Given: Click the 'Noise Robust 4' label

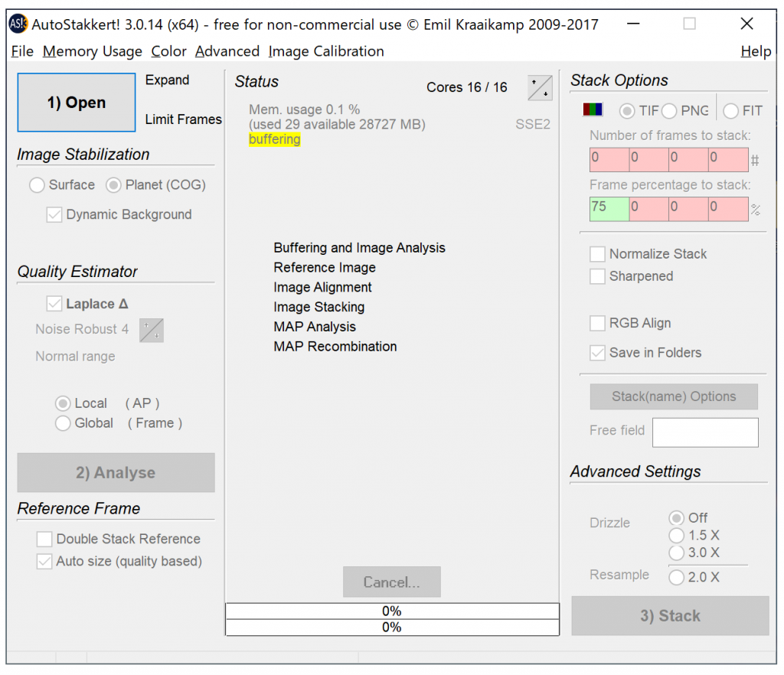Looking at the screenshot, I should point(82,329).
